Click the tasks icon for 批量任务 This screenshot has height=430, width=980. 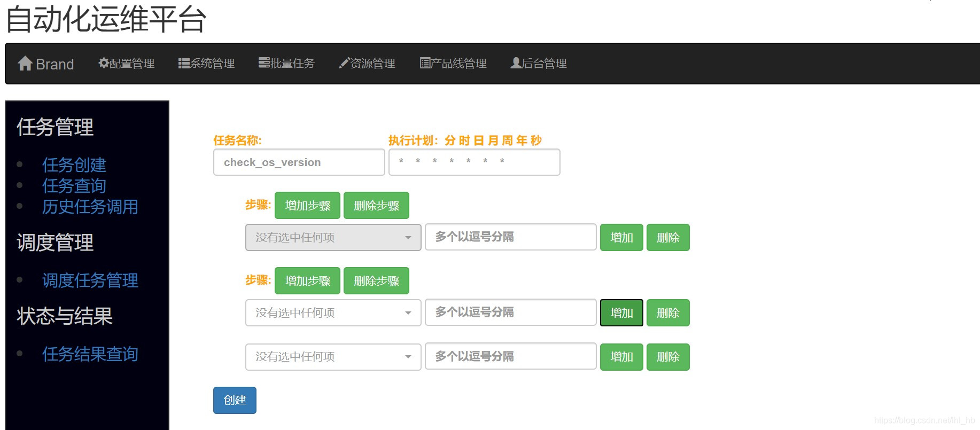point(264,62)
